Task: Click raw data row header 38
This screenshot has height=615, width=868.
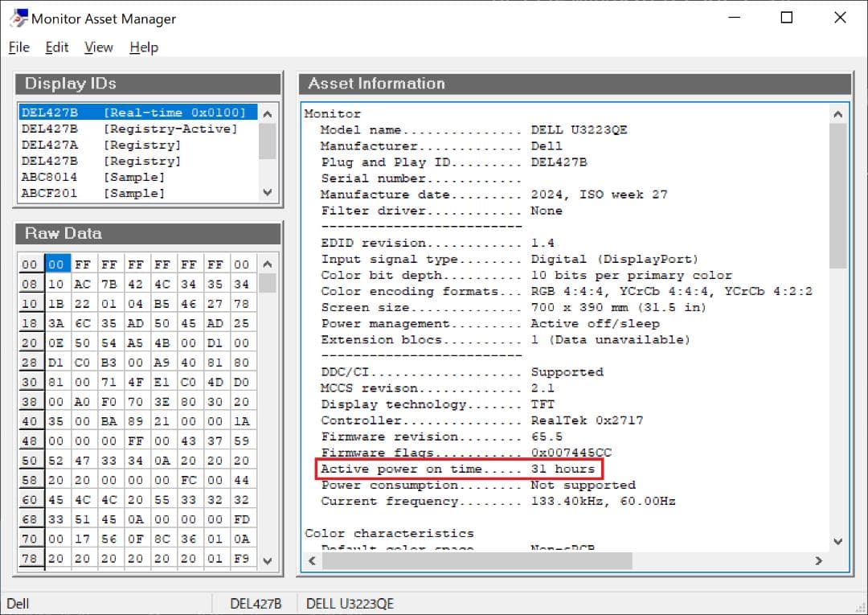Action: point(31,402)
